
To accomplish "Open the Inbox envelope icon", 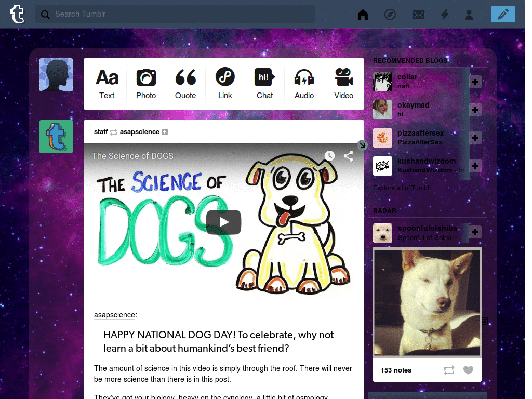I will 418,15.
